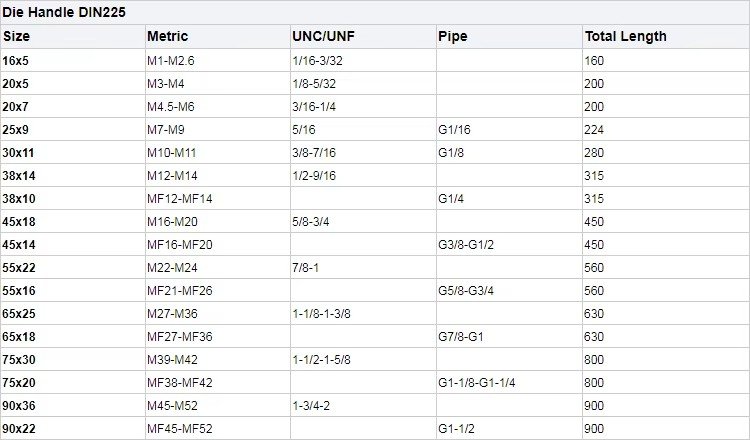The image size is (750, 440).
Task: Click the 25x9 size cell
Action: pos(16,129)
